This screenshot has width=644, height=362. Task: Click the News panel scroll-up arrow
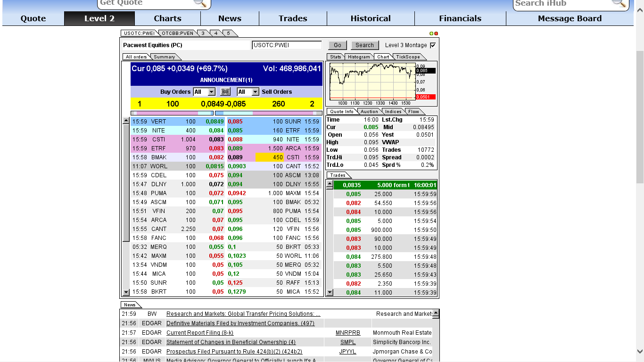pos(436,313)
